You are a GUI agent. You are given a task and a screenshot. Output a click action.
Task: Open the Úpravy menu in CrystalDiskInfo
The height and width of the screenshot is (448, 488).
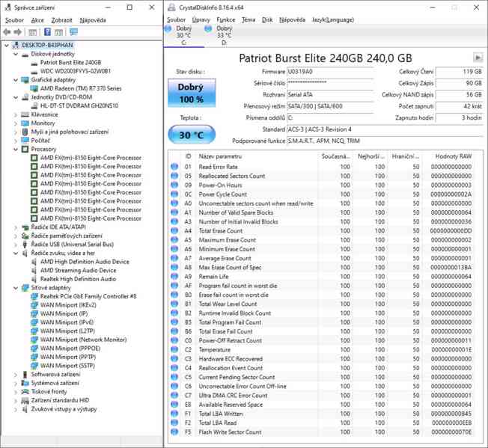pyautogui.click(x=201, y=19)
